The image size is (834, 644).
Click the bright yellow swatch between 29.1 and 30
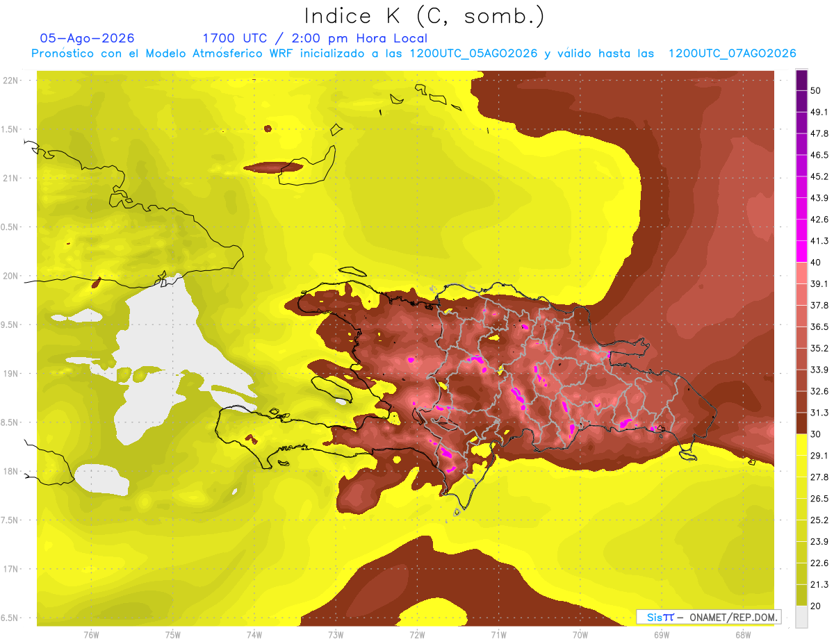click(801, 445)
